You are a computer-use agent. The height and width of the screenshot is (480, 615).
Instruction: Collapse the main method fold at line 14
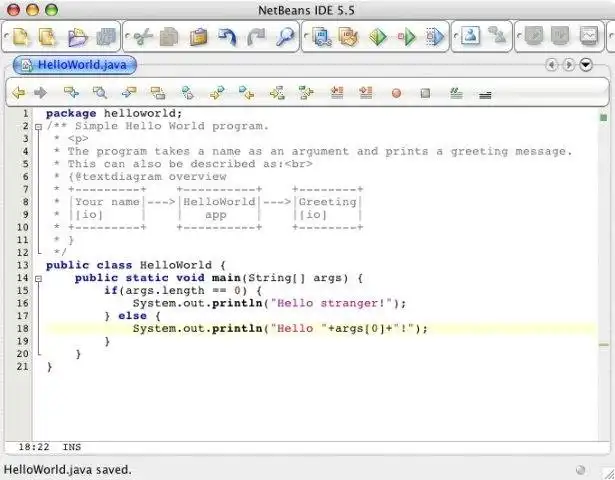[x=38, y=279]
